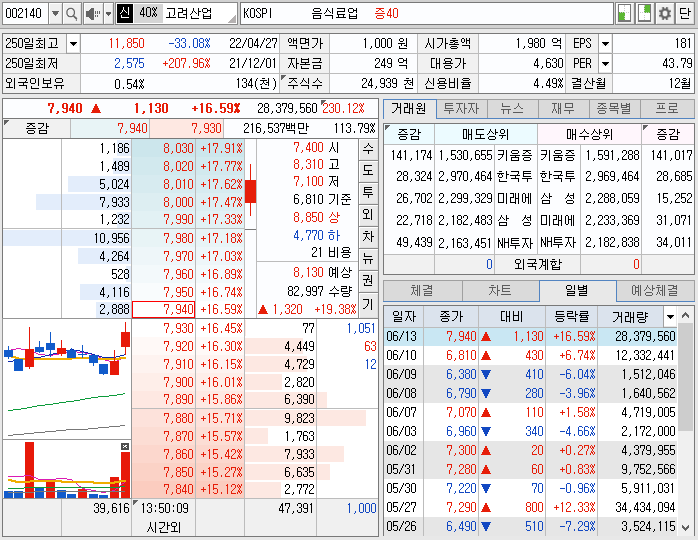The width and height of the screenshot is (698, 540).
Task: Click the 매도상위 column header
Action: [x=486, y=134]
